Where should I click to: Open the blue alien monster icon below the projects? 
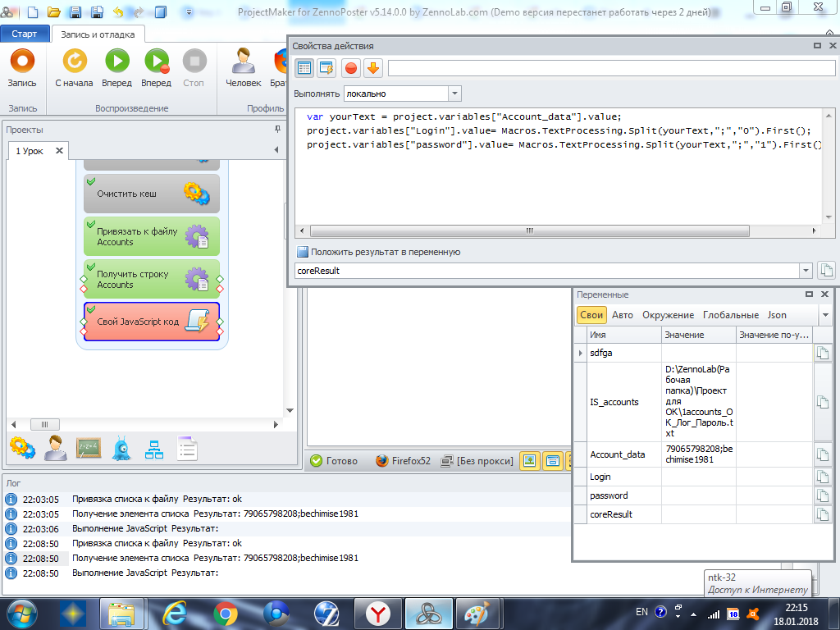coord(121,448)
